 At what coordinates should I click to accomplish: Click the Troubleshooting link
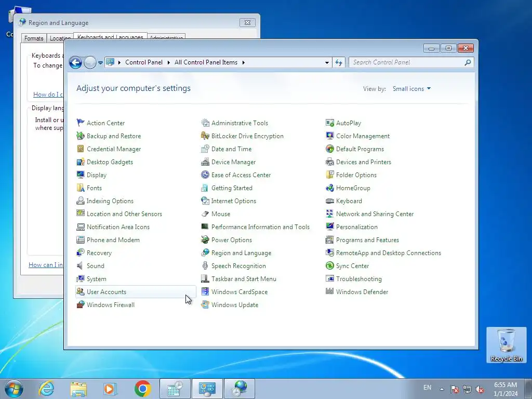[x=358, y=279]
